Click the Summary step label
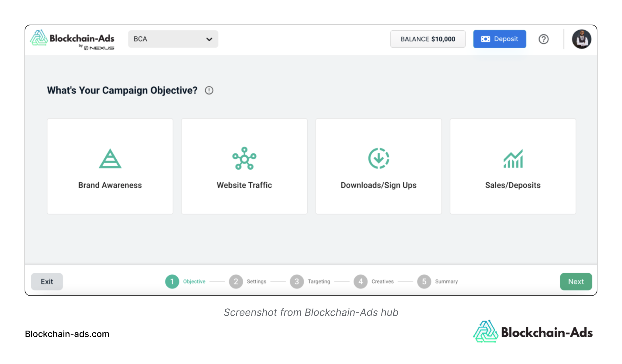 pos(446,281)
